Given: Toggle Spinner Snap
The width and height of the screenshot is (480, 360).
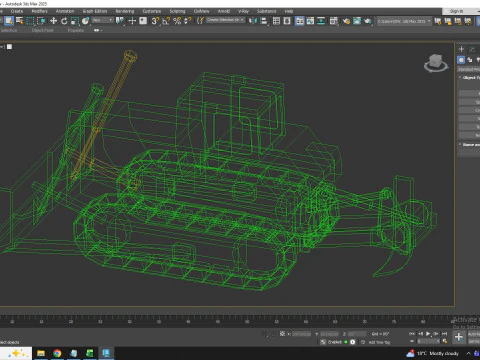Looking at the screenshot, I should click(x=188, y=21).
